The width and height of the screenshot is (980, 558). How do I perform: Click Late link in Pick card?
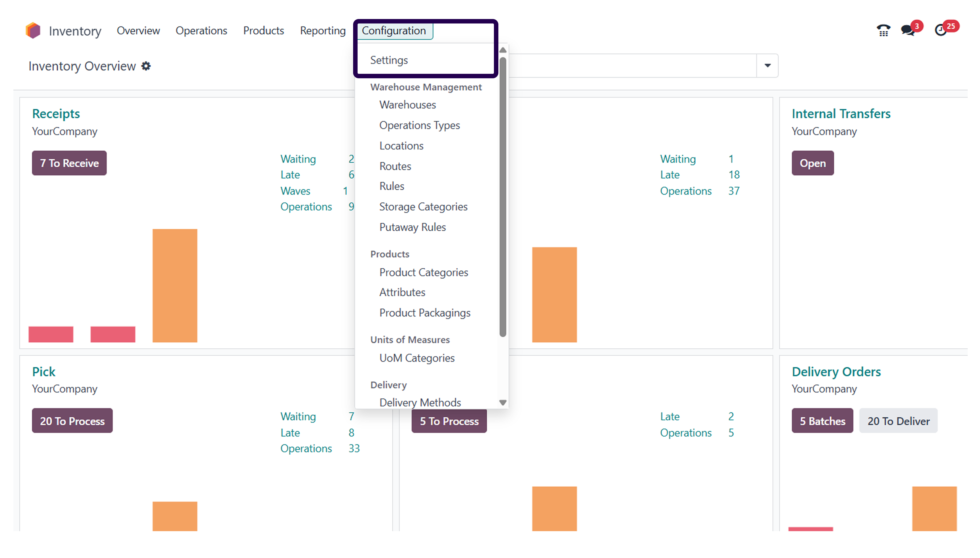290,433
